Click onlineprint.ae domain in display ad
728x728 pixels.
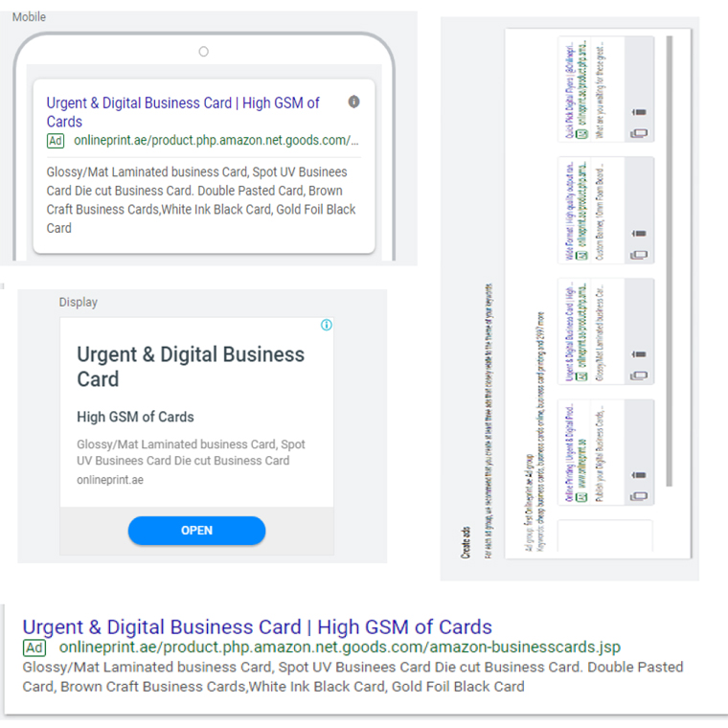coord(110,480)
